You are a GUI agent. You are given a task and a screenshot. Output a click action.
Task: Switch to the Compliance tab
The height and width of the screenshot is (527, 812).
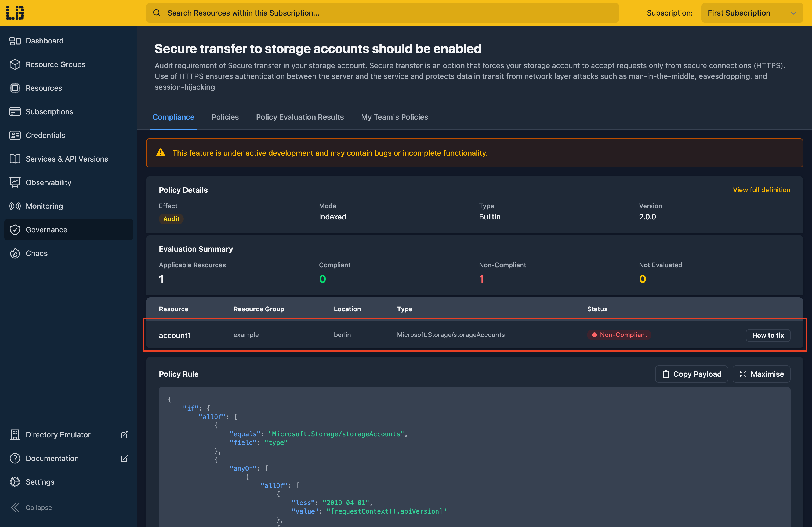coord(173,117)
